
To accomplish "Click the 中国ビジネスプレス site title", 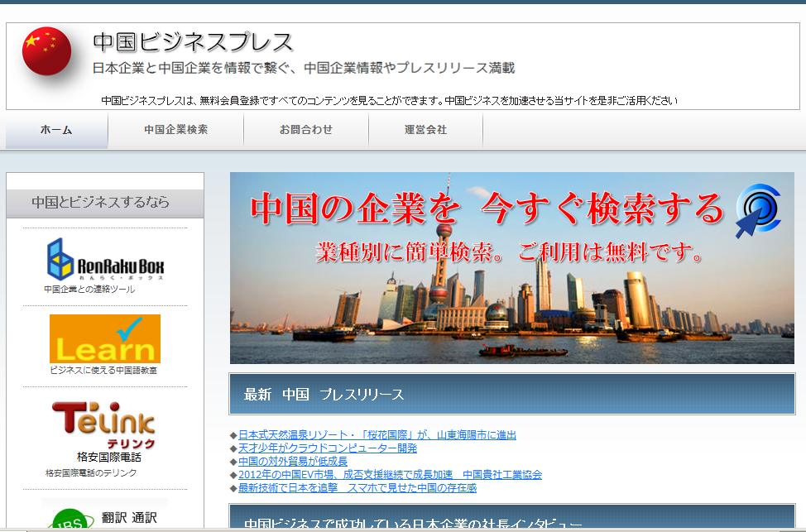I will coord(193,42).
